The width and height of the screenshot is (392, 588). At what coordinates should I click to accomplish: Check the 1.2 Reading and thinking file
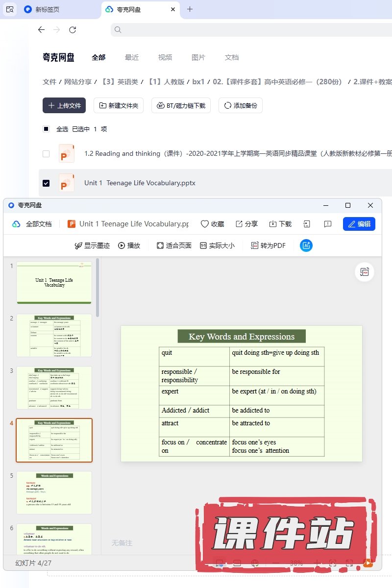click(x=46, y=153)
